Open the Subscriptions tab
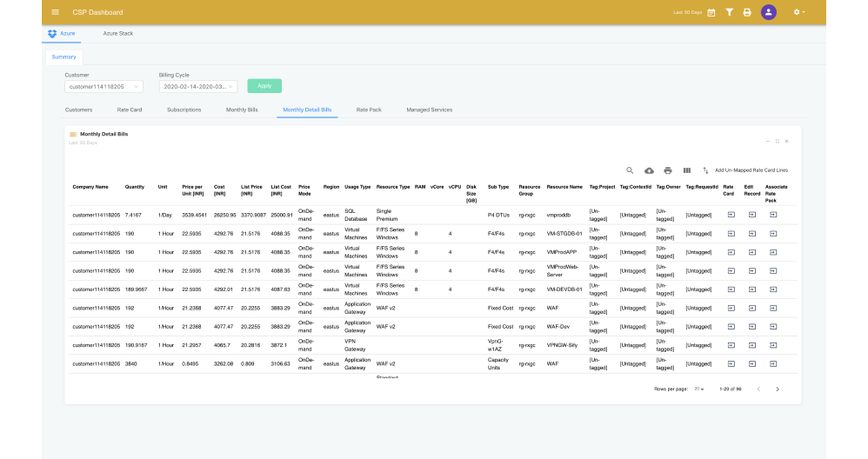Viewport: 868px width, 459px height. click(x=184, y=110)
